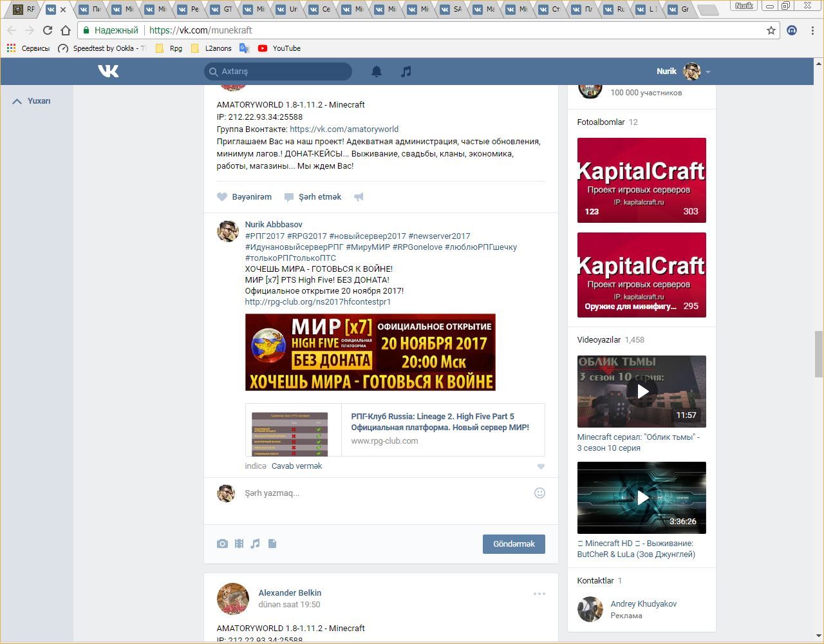Image resolution: width=824 pixels, height=644 pixels.
Task: Click the Andrey Khudyakov avatar
Action: (590, 609)
